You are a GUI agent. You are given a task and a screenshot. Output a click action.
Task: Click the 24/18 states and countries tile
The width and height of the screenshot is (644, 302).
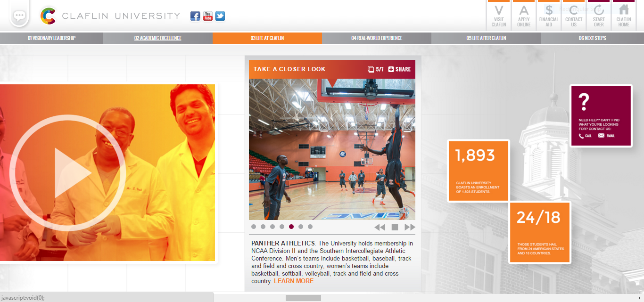[540, 232]
